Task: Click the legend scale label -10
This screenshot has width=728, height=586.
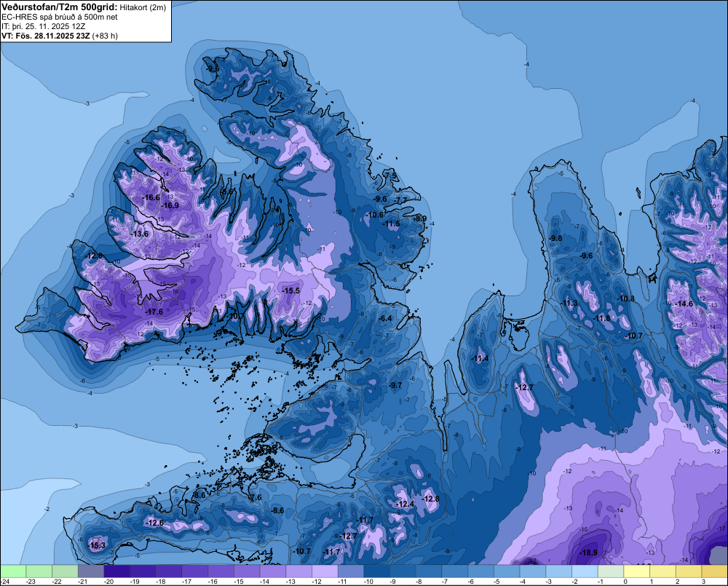Action: pyautogui.click(x=369, y=582)
